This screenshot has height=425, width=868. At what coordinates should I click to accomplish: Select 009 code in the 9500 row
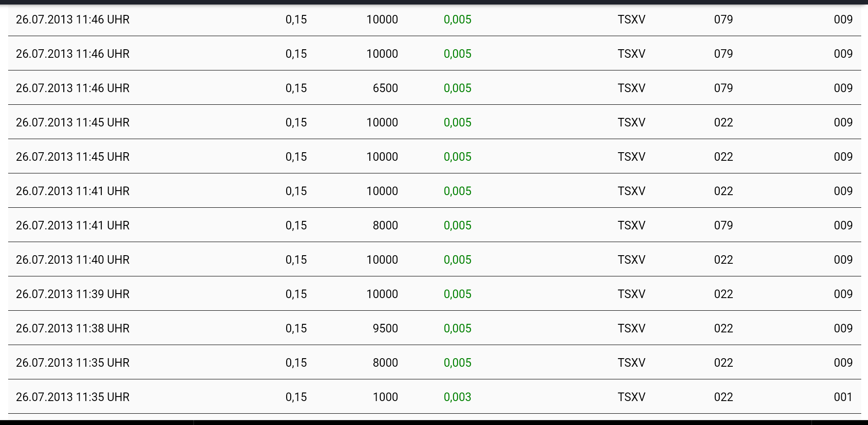[x=843, y=328]
